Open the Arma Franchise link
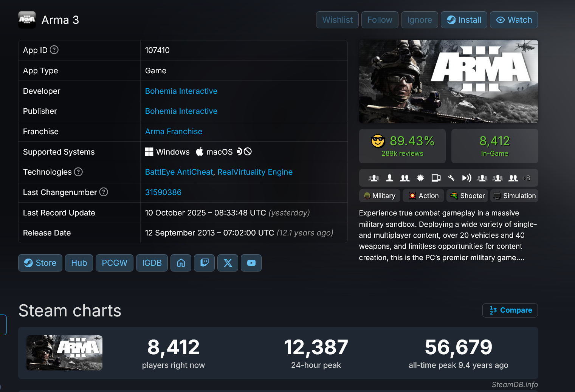 point(174,132)
